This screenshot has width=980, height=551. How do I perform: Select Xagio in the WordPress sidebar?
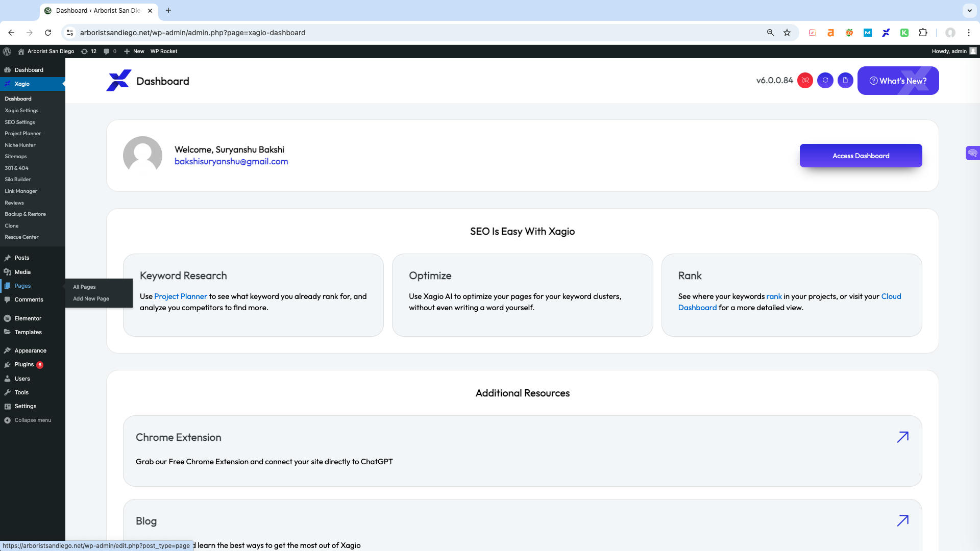[x=33, y=84]
